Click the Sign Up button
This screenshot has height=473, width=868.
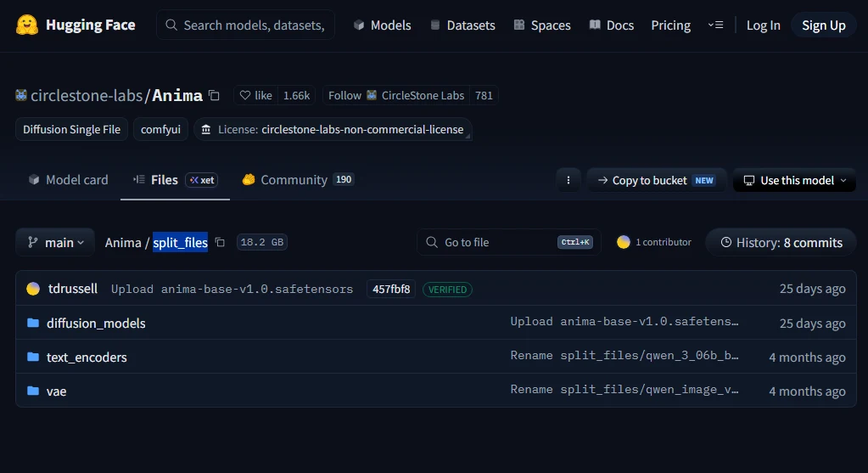tap(824, 25)
